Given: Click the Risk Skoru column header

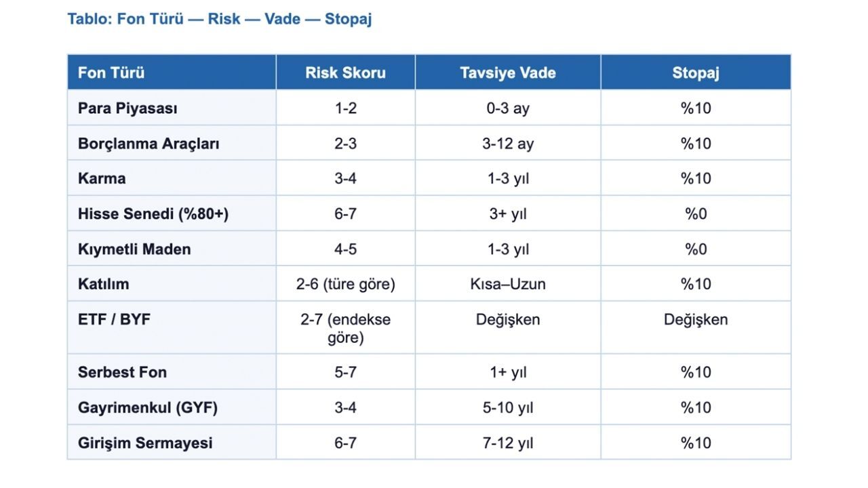Looking at the screenshot, I should pos(345,73).
